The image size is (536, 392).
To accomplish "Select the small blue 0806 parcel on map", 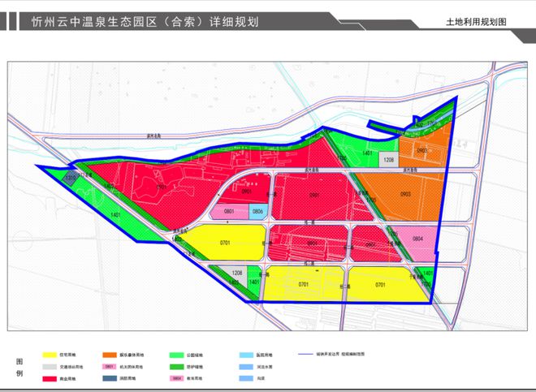I will coord(257,212).
